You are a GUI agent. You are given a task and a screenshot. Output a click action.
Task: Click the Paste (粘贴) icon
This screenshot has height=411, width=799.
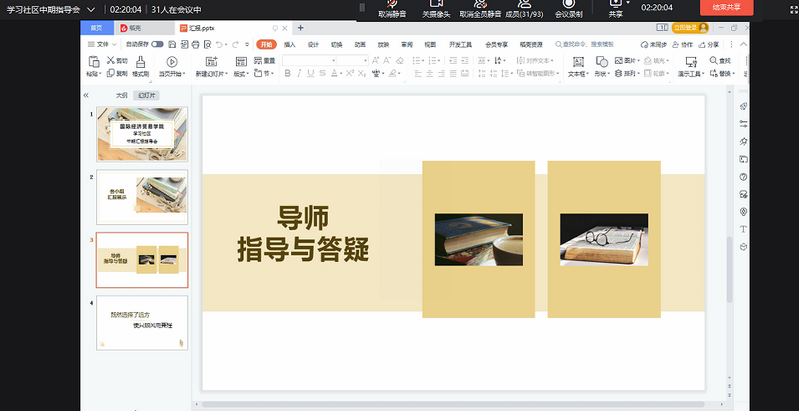click(x=92, y=61)
